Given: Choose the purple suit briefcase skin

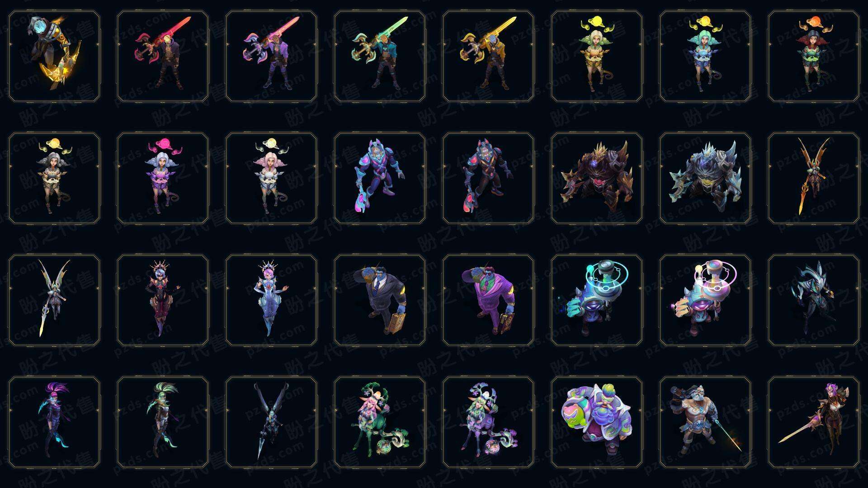Looking at the screenshot, I should [x=488, y=300].
